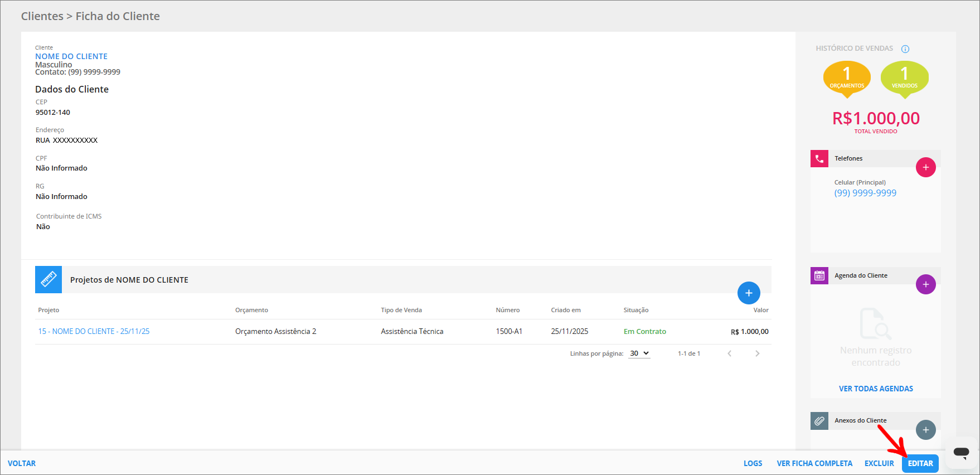Screen dimensions: 980x475
Task: Click the RUA XXXXXXXXXX address value
Action: click(x=67, y=140)
